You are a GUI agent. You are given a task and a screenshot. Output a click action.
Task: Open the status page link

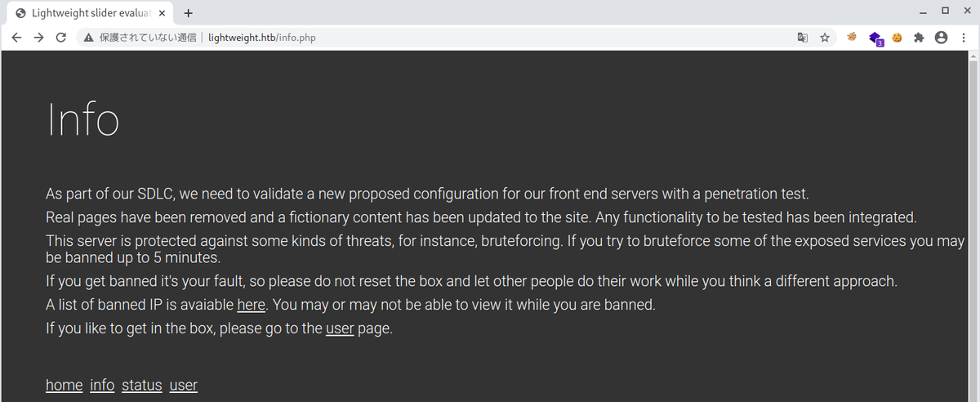[x=142, y=385]
